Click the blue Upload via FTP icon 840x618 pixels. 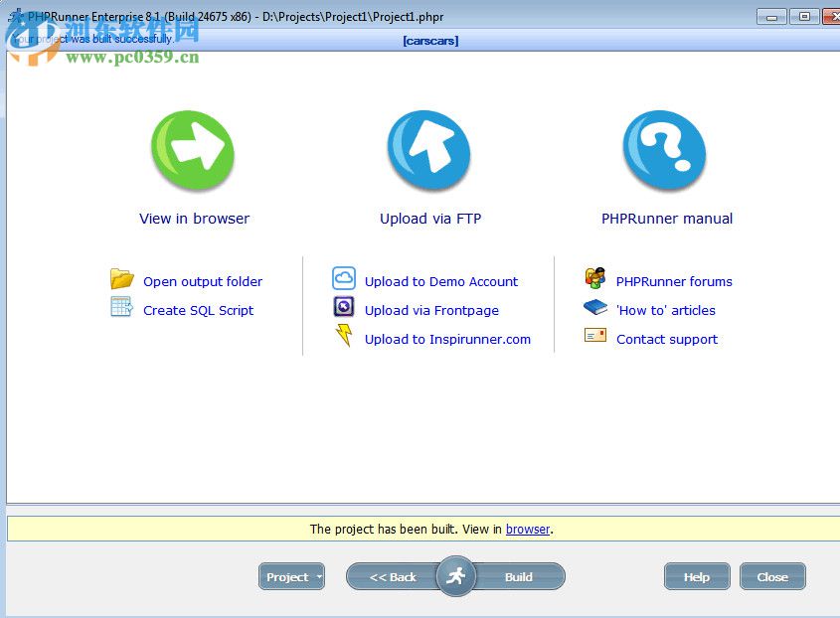click(428, 149)
